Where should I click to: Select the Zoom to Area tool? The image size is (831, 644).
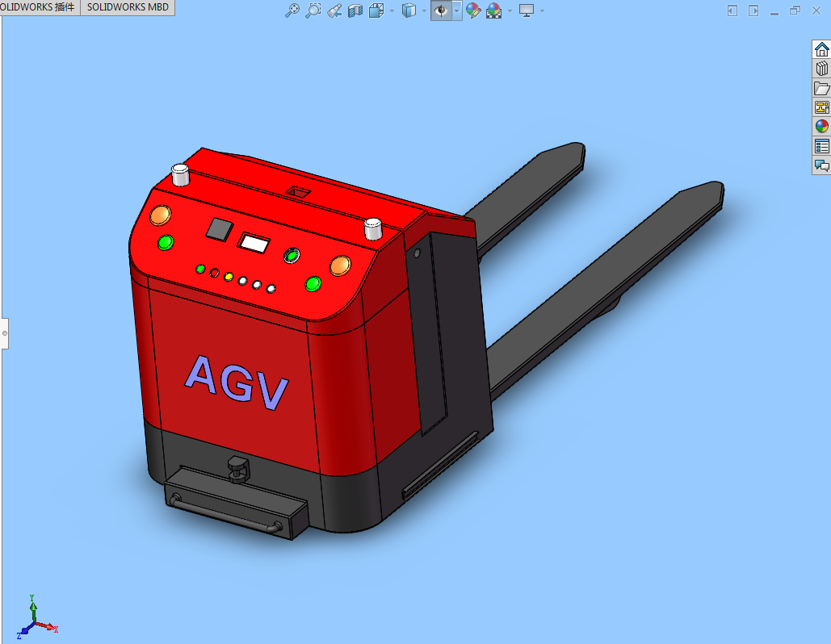[313, 10]
